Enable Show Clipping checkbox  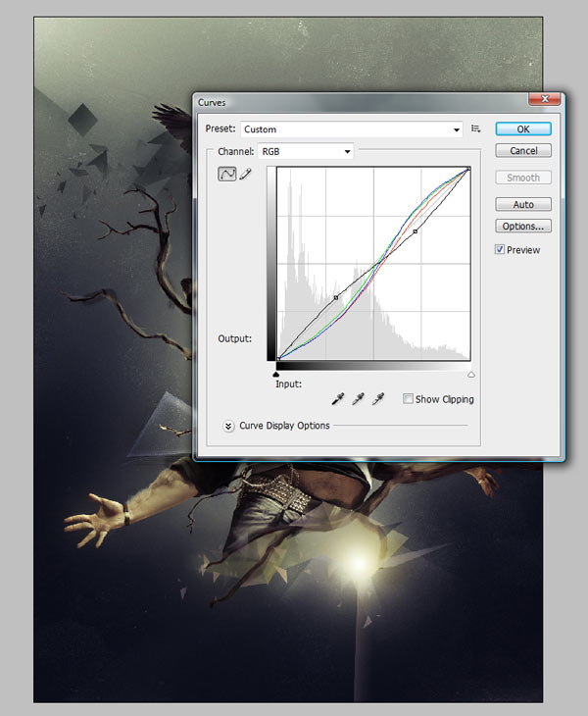(x=408, y=398)
